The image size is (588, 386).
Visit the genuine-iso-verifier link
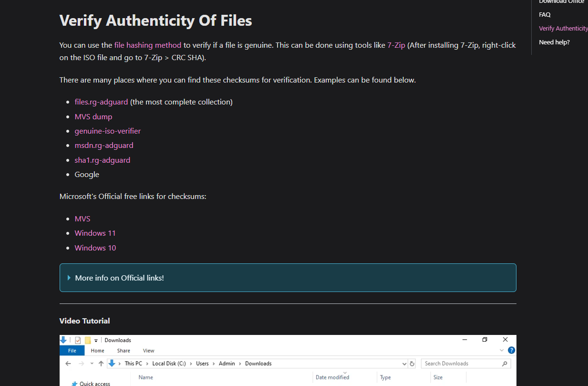(108, 131)
